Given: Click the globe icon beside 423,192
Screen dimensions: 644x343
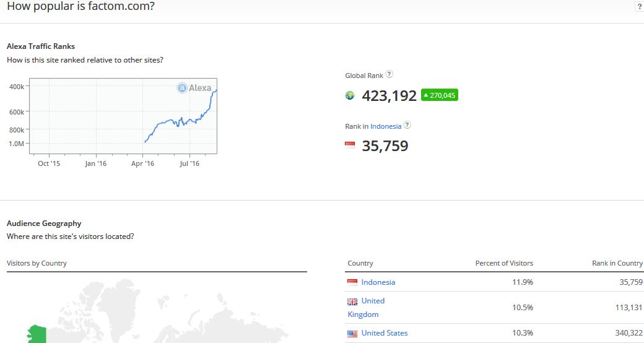Looking at the screenshot, I should 350,96.
